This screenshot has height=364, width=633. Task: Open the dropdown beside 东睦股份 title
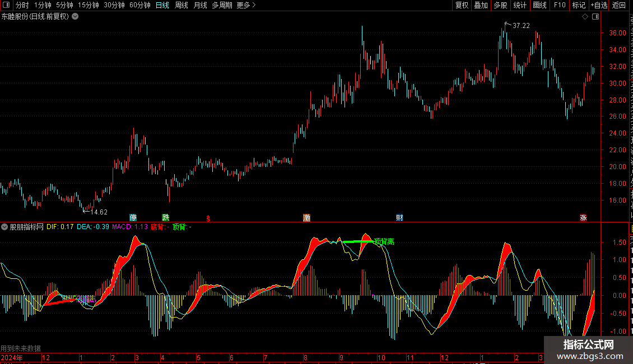75,17
